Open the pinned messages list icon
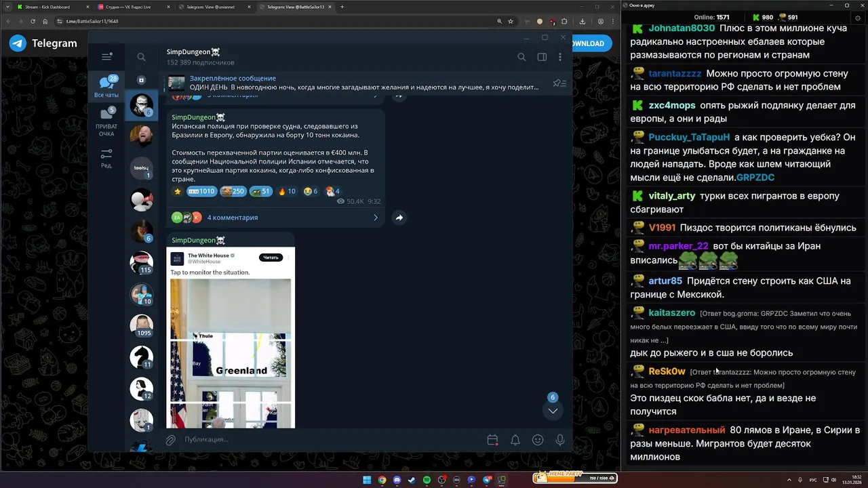868x488 pixels. [x=559, y=83]
